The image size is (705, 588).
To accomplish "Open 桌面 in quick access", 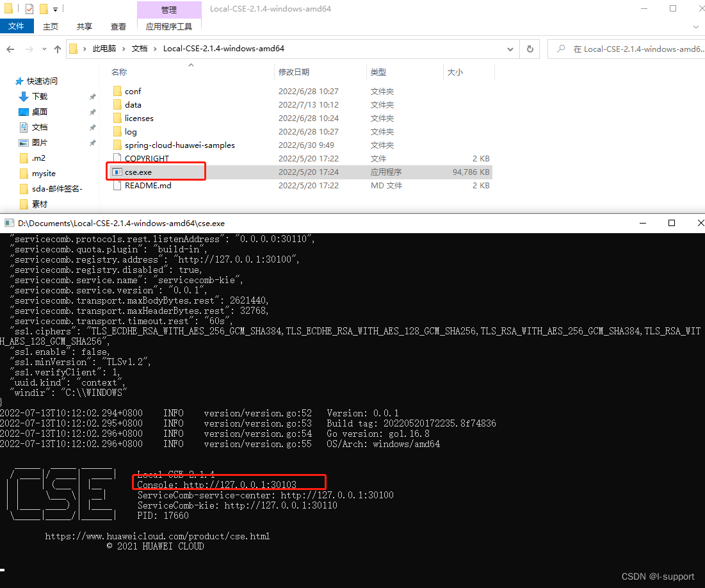I will 40,111.
